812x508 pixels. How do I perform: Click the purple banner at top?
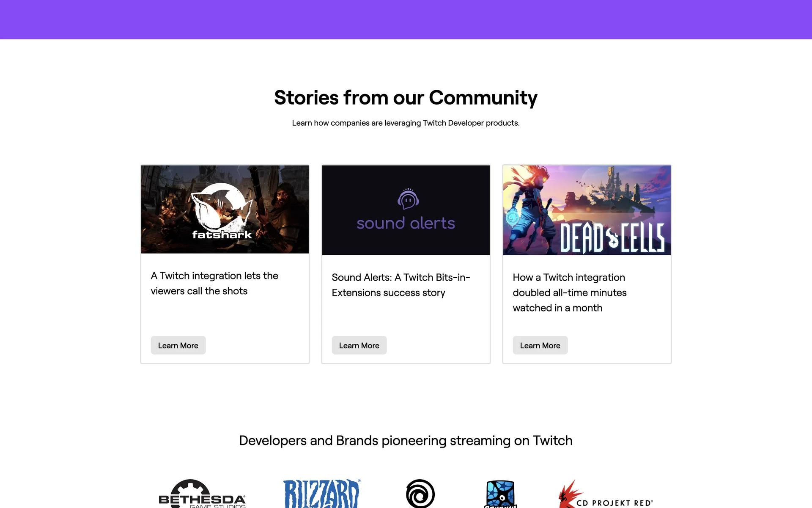pos(406,19)
